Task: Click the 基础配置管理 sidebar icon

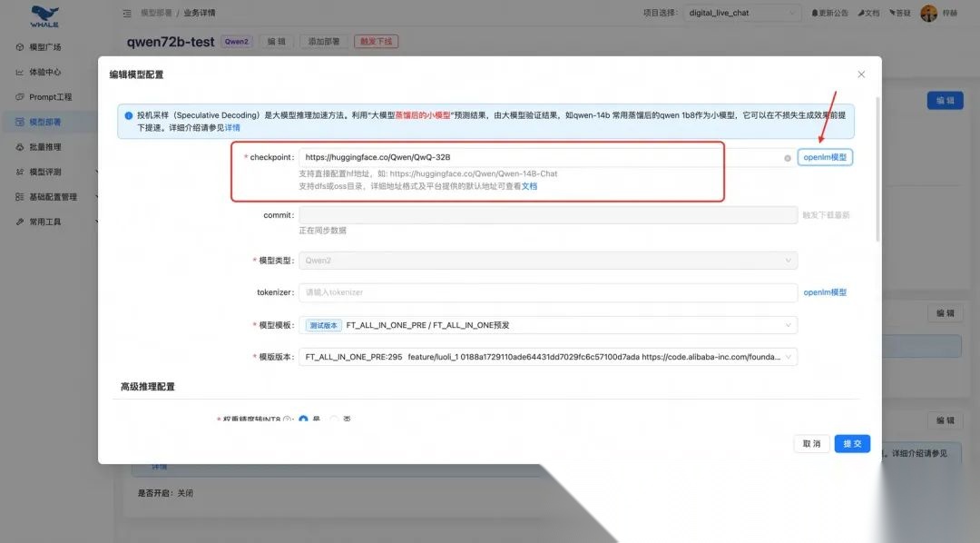Action: (19, 197)
